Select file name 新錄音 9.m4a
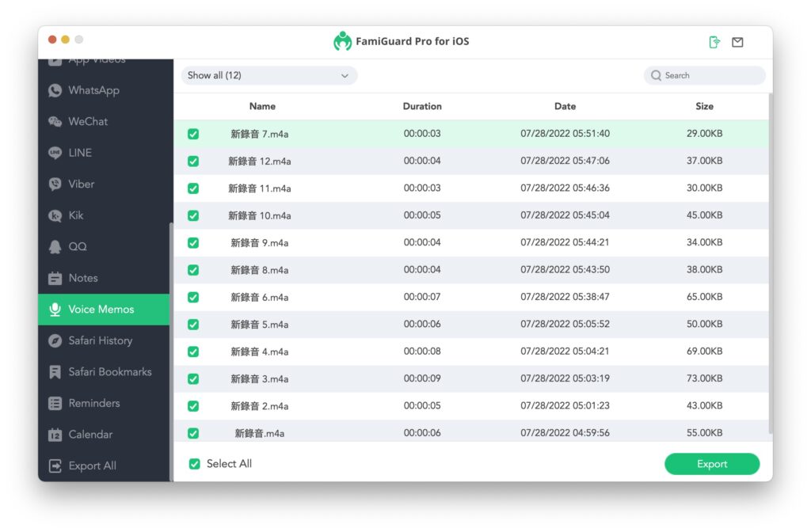This screenshot has width=811, height=532. 259,243
